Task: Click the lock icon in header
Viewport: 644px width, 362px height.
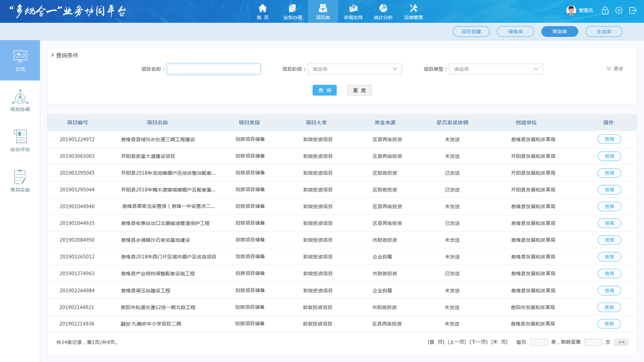Action: pos(605,10)
